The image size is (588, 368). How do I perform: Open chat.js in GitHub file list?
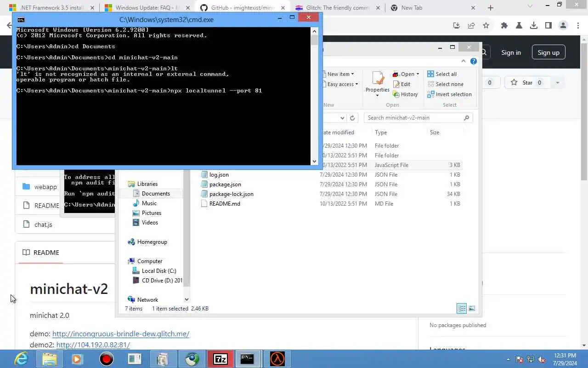(x=43, y=225)
